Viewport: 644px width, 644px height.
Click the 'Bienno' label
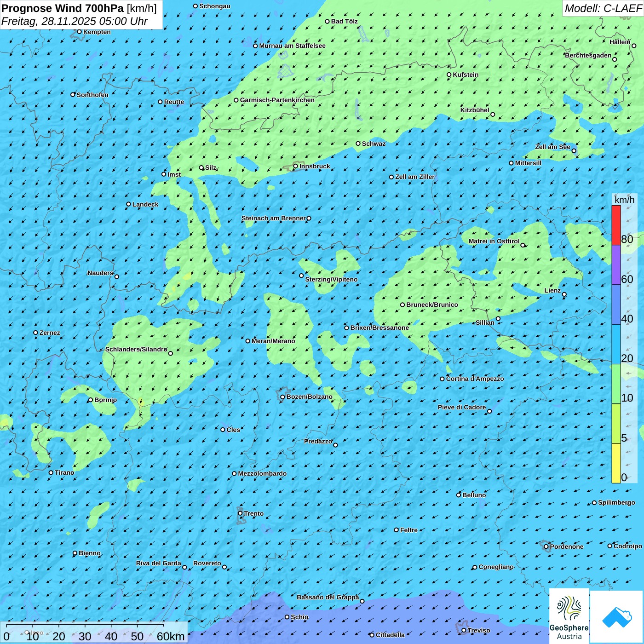pyautogui.click(x=89, y=553)
